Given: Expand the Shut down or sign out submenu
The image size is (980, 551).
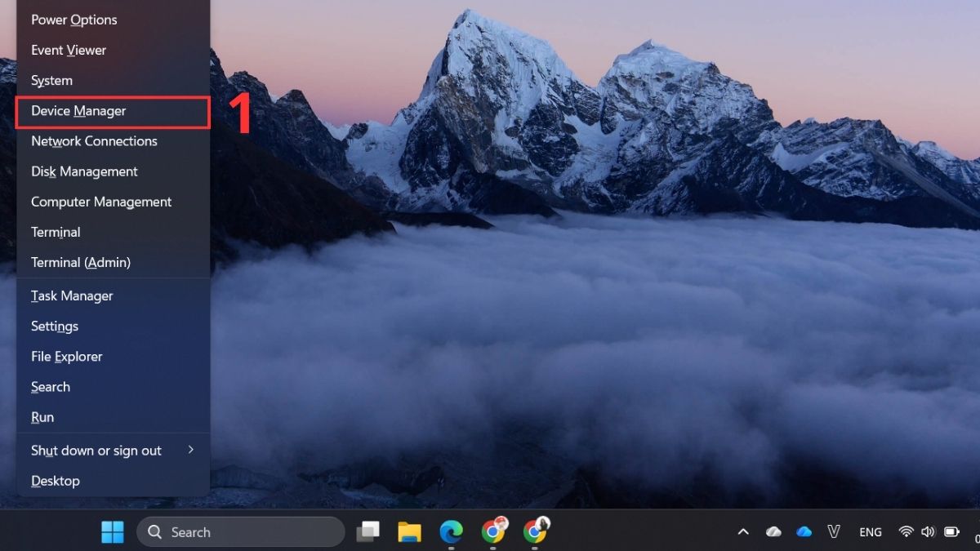Looking at the screenshot, I should click(x=96, y=450).
